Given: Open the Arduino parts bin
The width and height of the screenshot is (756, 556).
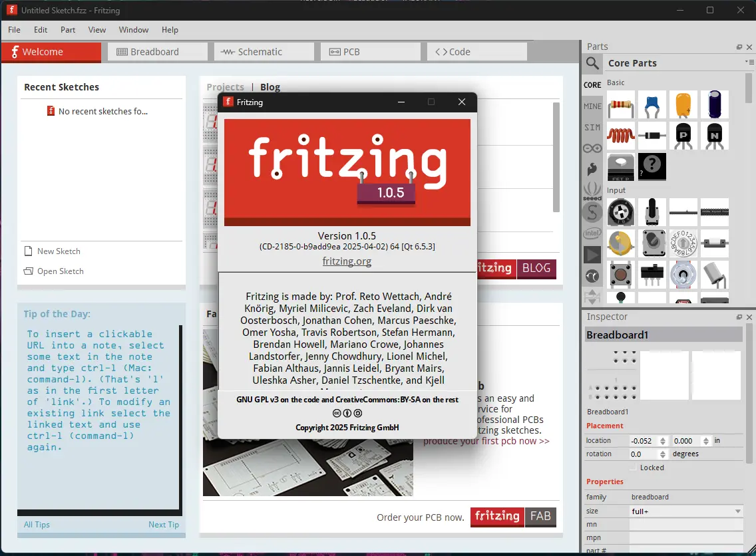Looking at the screenshot, I should coord(592,148).
